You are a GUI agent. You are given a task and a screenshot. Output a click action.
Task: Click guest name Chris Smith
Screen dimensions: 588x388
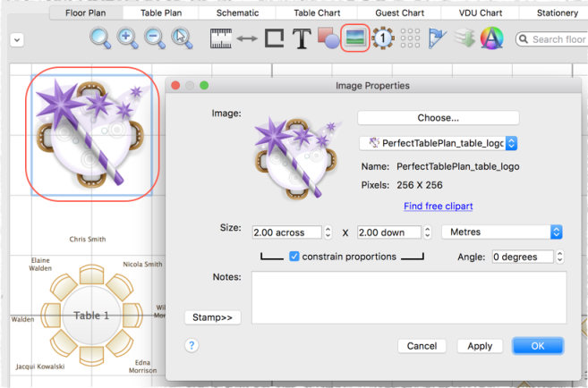(x=88, y=239)
